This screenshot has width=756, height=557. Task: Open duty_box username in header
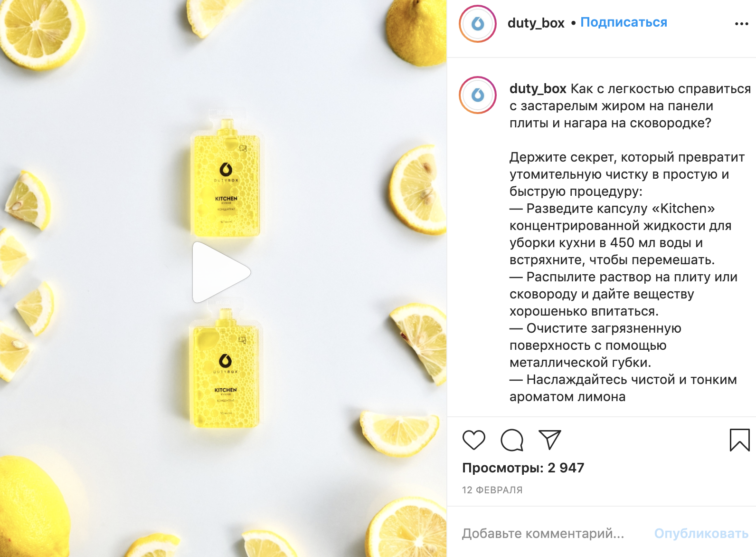536,23
